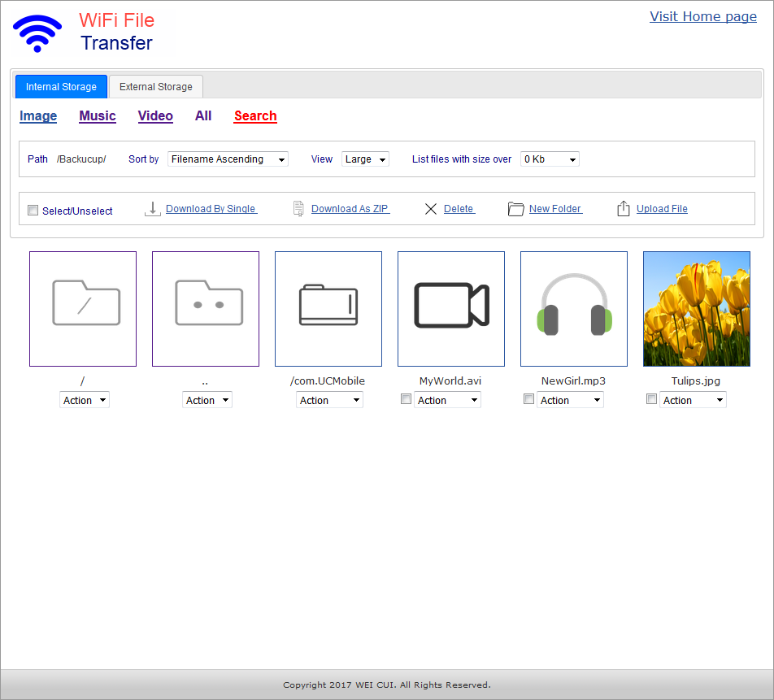The width and height of the screenshot is (774, 700).
Task: Toggle the Select/Unselect checkbox
Action: coord(33,211)
